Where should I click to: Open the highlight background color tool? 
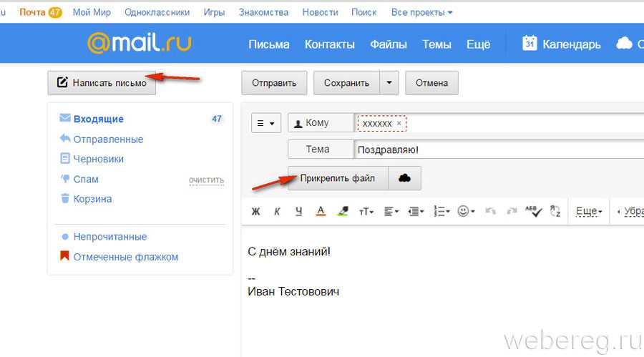[343, 211]
